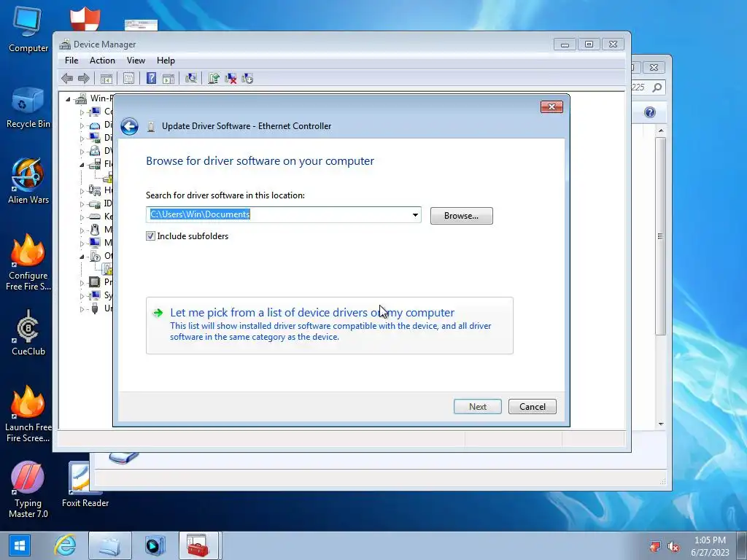Click the blue Help question mark toolbar icon
This screenshot has height=560, width=747.
[151, 78]
